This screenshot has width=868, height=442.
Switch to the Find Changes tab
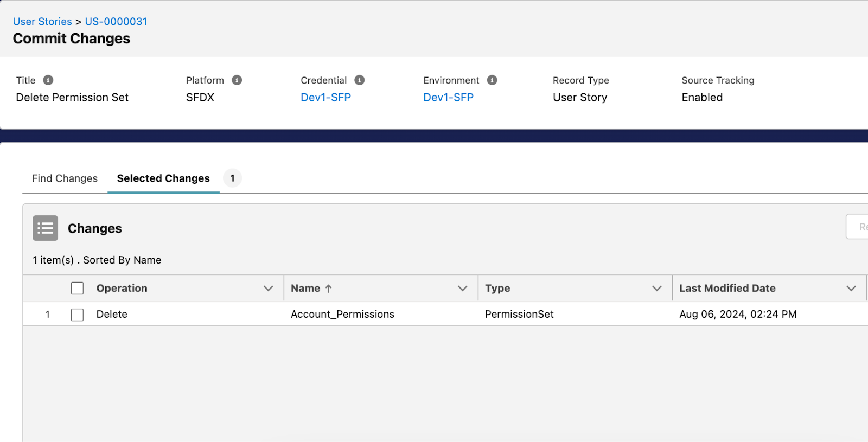click(x=65, y=178)
